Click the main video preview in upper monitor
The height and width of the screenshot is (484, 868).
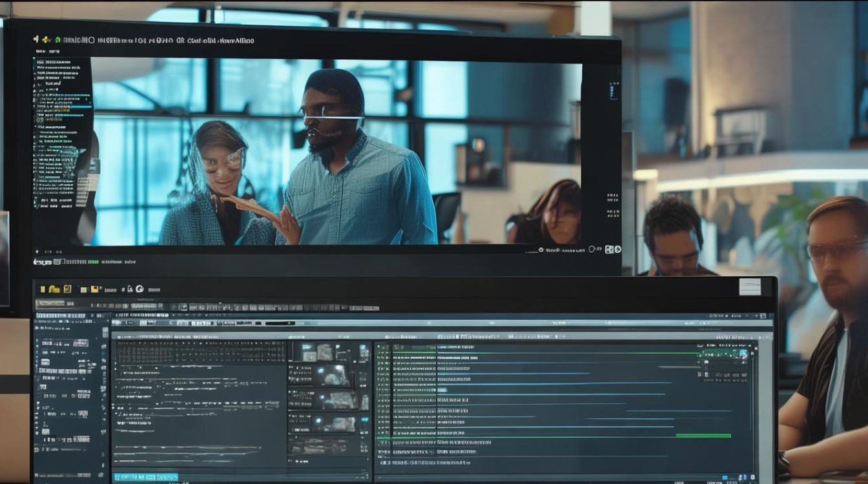pyautogui.click(x=336, y=152)
